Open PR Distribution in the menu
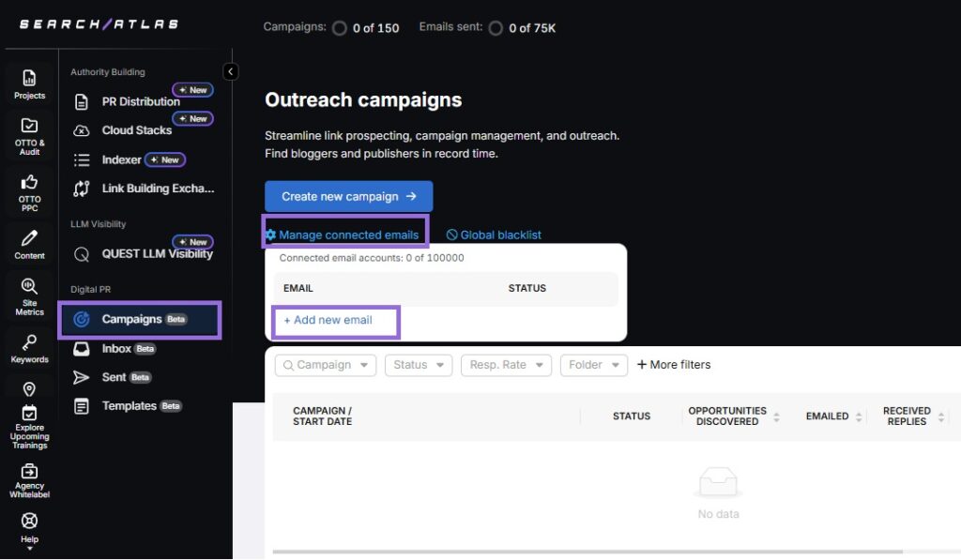The image size is (961, 560). [x=143, y=101]
